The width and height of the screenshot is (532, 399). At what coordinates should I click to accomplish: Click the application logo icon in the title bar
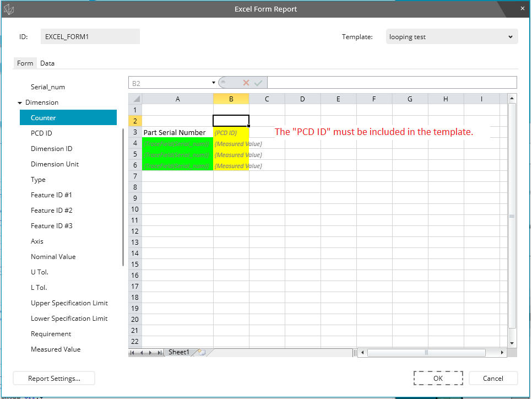[9, 8]
